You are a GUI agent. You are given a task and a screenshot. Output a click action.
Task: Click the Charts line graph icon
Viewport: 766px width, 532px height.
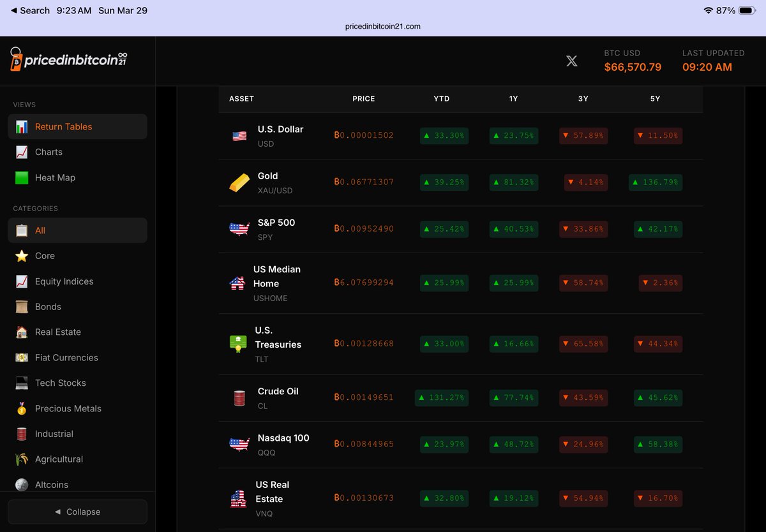click(x=22, y=152)
